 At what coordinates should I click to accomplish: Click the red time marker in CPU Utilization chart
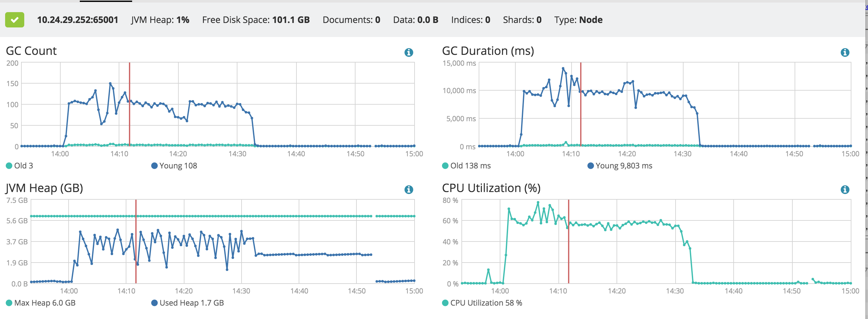(x=568, y=241)
